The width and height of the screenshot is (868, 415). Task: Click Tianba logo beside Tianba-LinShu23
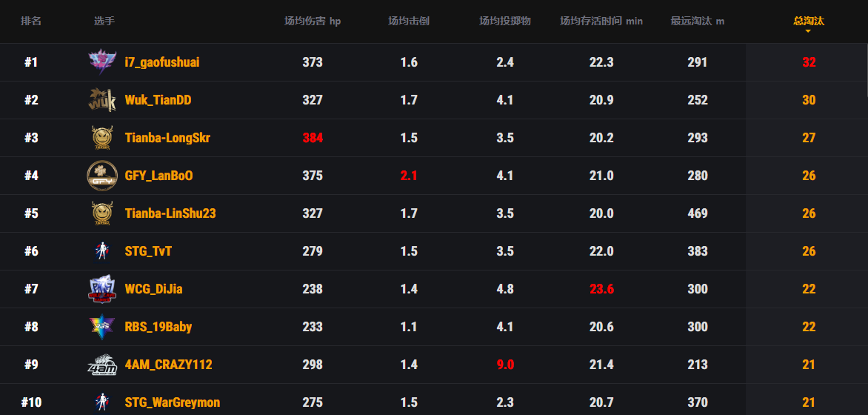point(102,213)
